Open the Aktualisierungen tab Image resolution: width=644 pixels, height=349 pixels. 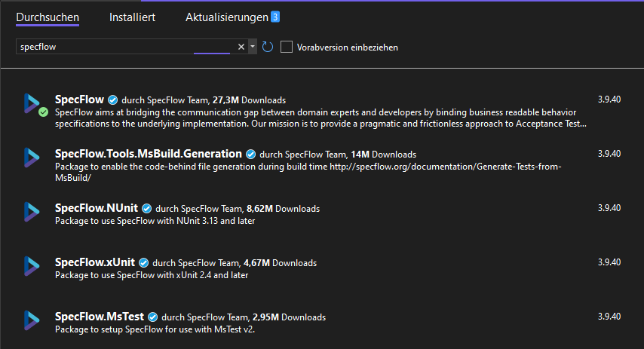(227, 17)
